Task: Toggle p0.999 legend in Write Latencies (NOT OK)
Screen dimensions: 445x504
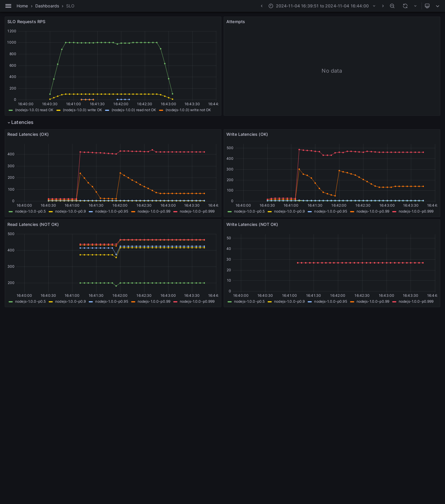Action: click(x=416, y=302)
